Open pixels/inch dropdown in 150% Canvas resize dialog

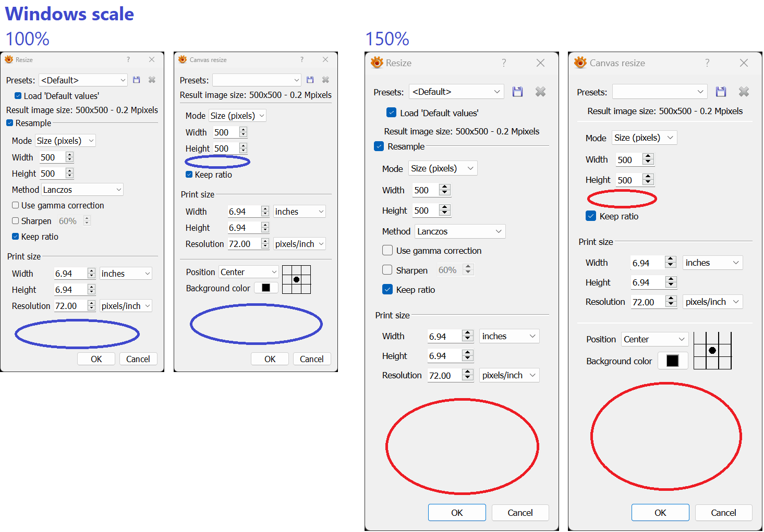[x=713, y=302]
